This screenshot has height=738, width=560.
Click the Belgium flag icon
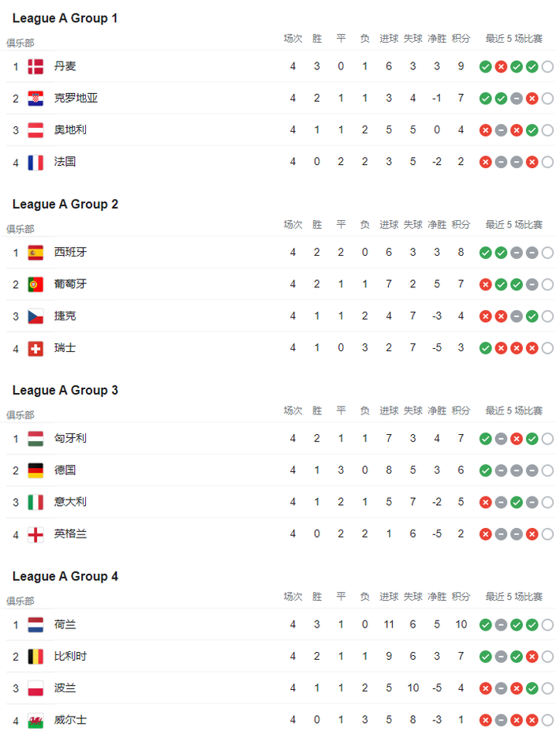tap(35, 656)
